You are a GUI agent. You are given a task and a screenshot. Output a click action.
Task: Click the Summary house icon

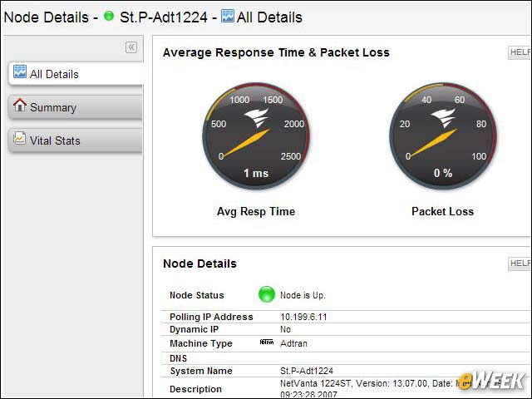[x=20, y=105]
